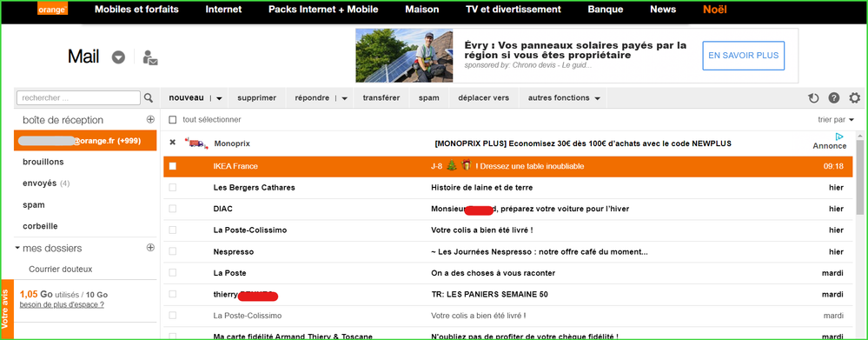Add a folder next to boîte de réception
Screen dimensions: 868x340
click(x=150, y=120)
